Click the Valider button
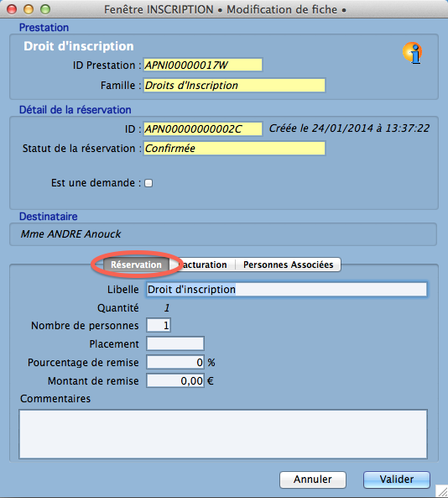This screenshot has height=498, width=448. [x=397, y=480]
